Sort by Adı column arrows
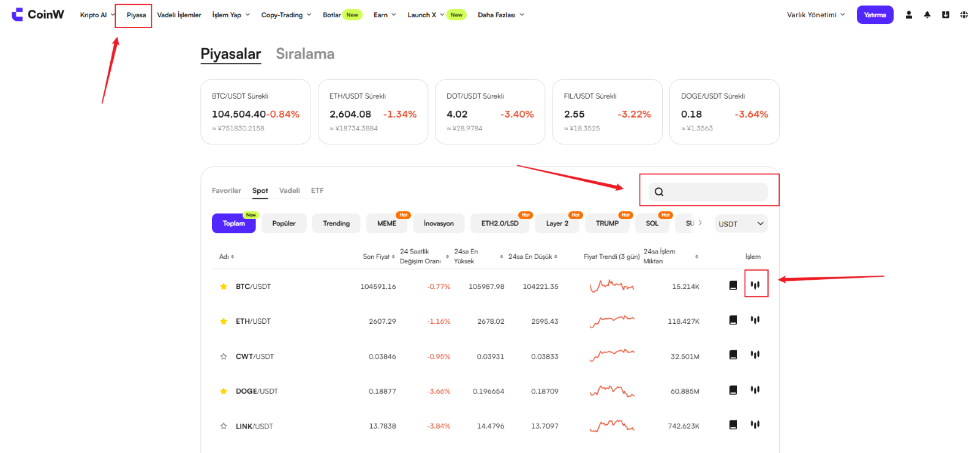Screen dimensions: 980x453 click(x=233, y=256)
